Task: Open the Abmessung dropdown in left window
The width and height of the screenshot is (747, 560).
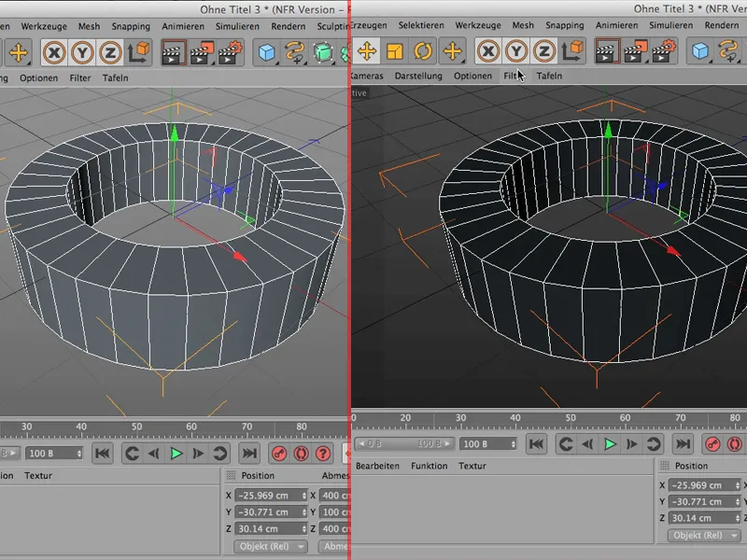Action: coord(334,546)
